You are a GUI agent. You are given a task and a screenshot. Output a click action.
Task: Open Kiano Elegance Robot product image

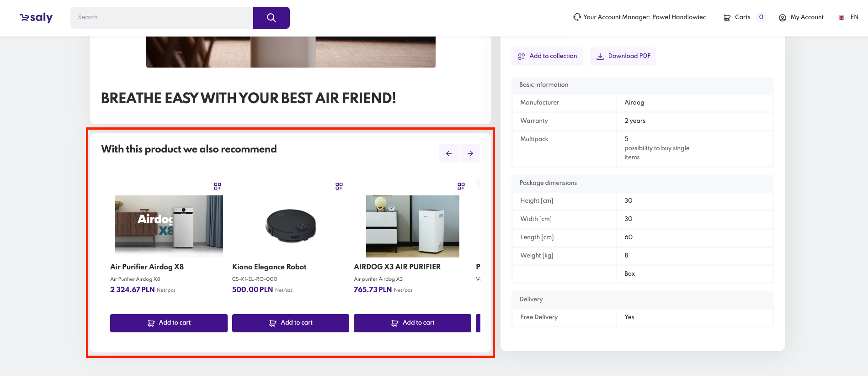291,226
